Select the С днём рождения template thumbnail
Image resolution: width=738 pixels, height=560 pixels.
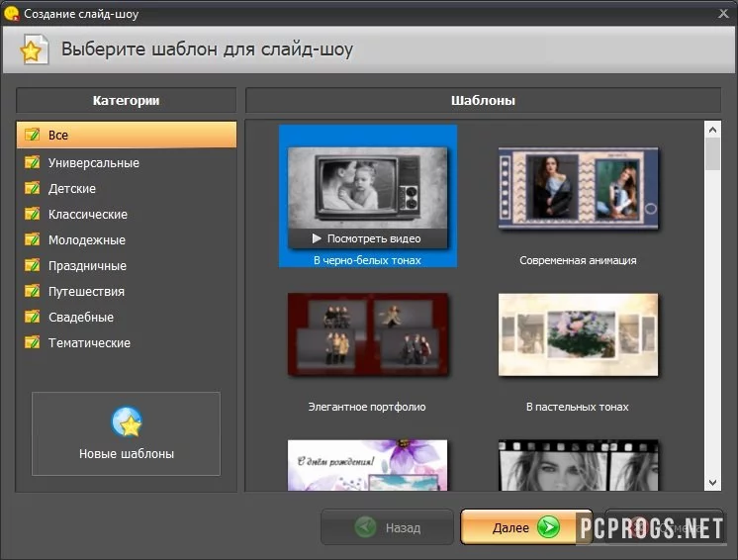click(367, 465)
